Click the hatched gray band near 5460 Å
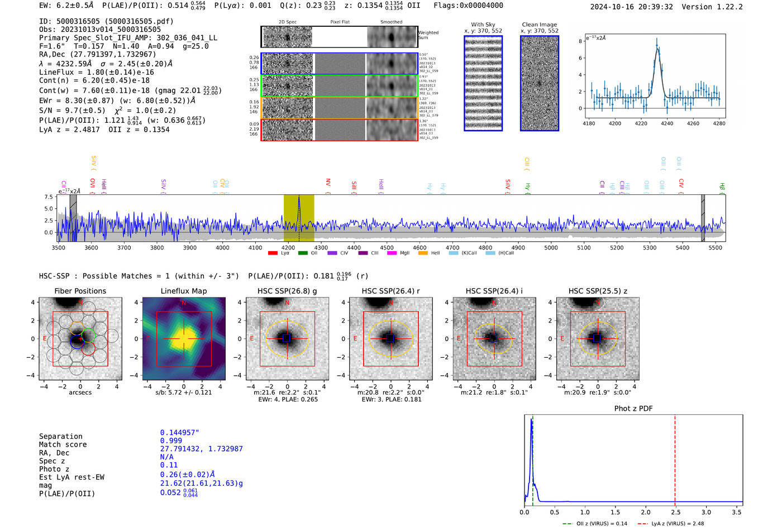 (703, 218)
